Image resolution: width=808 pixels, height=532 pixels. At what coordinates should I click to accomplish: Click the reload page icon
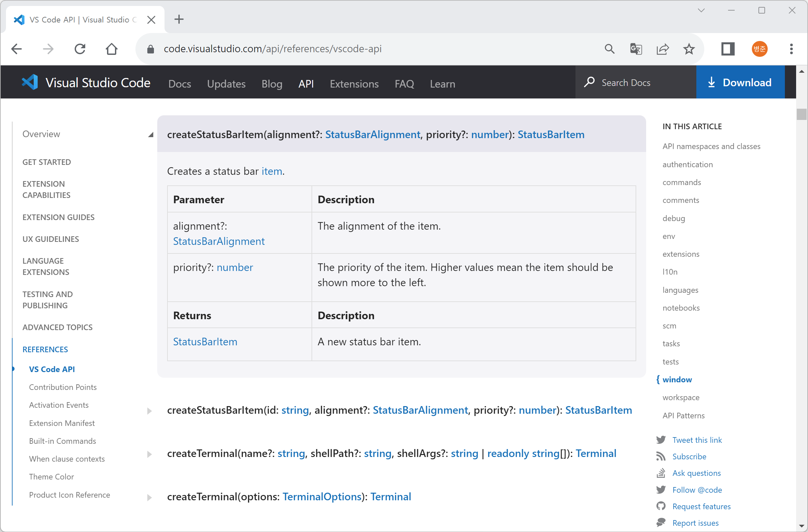point(80,49)
